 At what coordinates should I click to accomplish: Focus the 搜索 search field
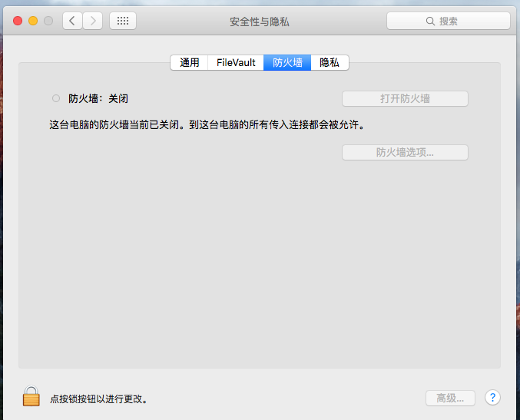[449, 21]
